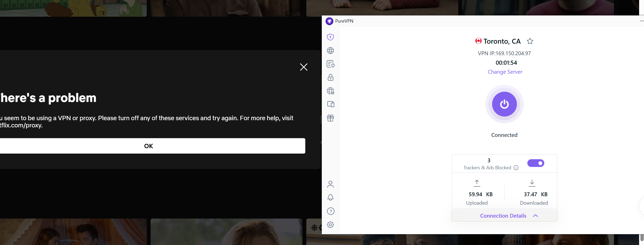Open the user profile icon
Image resolution: width=644 pixels, height=245 pixels.
[x=330, y=184]
